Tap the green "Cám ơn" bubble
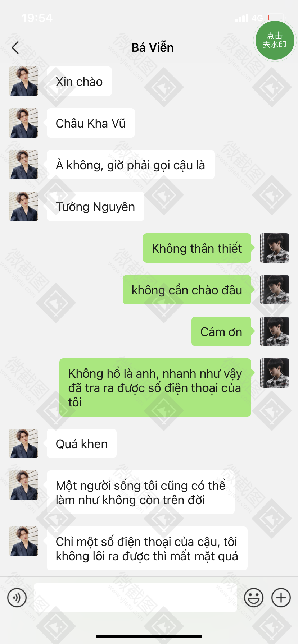This screenshot has height=644, width=298. point(221,331)
